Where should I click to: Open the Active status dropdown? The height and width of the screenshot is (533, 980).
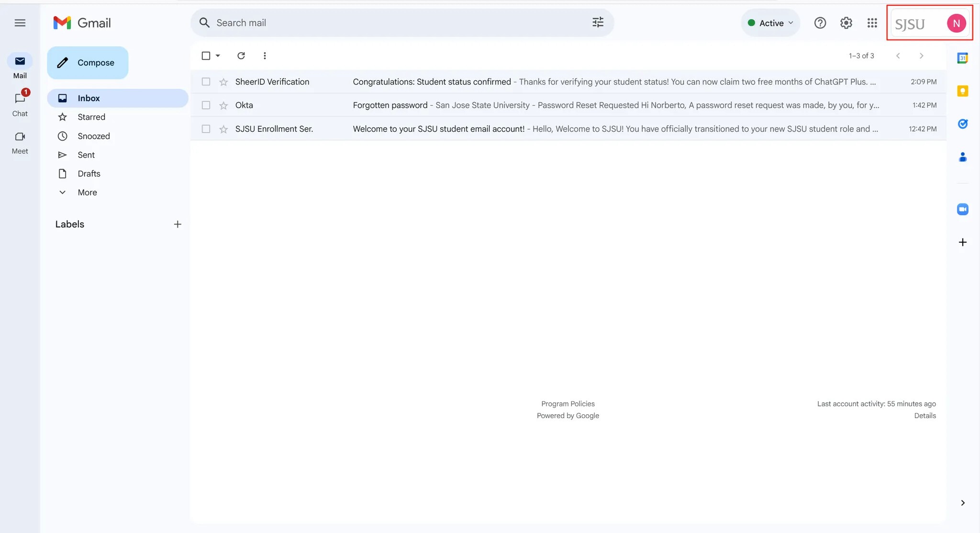click(770, 23)
